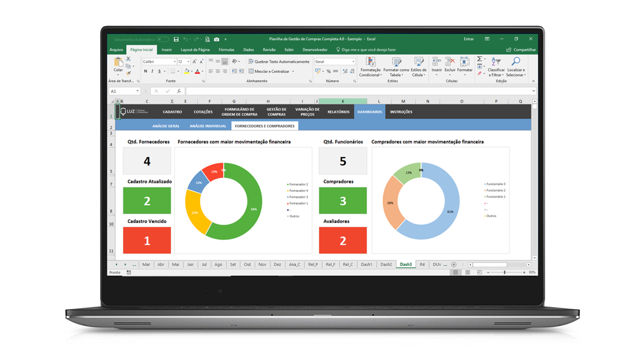Click into the formula bar input
The image size is (644, 361).
(x=358, y=91)
